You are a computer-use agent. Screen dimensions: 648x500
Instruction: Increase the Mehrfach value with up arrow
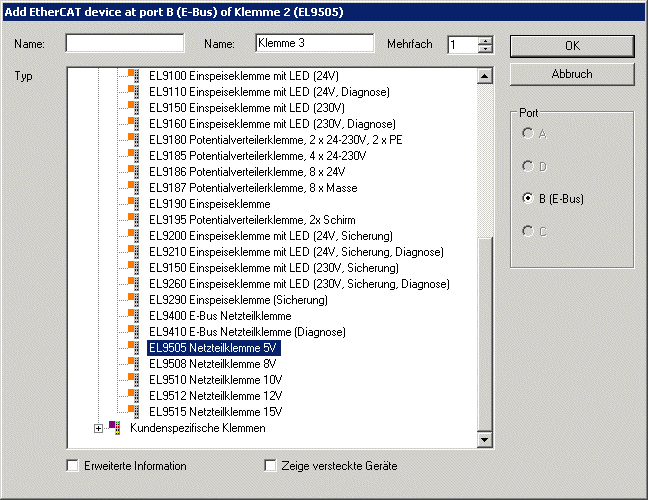[485, 41]
